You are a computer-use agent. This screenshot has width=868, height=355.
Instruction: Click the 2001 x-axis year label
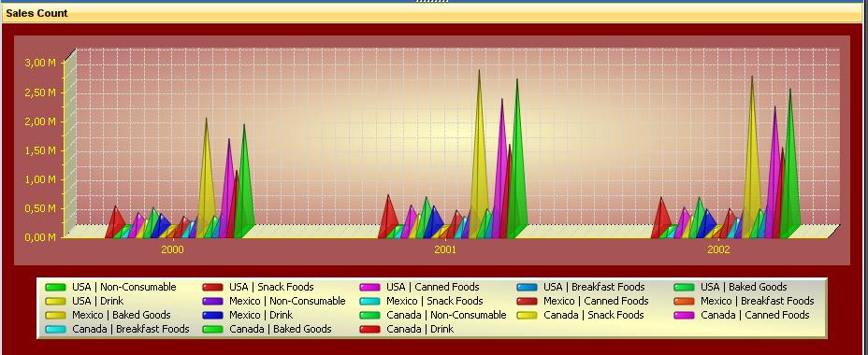point(445,250)
